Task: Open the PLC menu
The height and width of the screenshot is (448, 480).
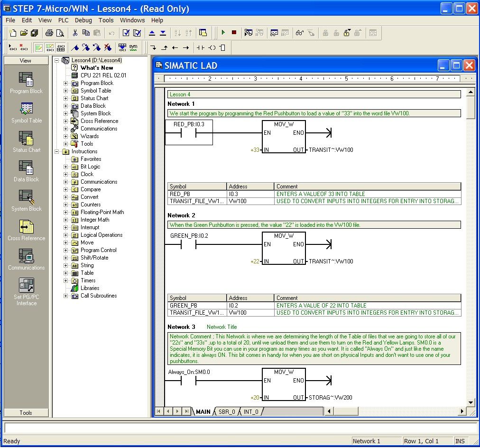Action: [x=63, y=20]
